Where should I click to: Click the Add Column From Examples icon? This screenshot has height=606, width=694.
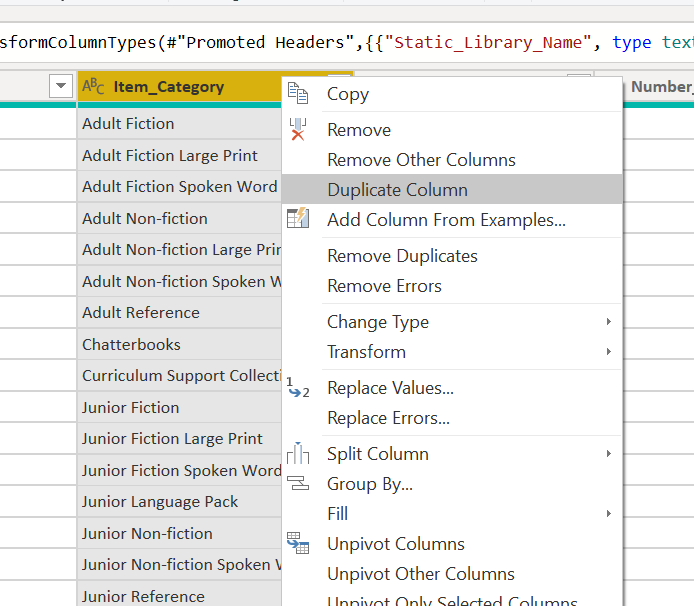298,218
